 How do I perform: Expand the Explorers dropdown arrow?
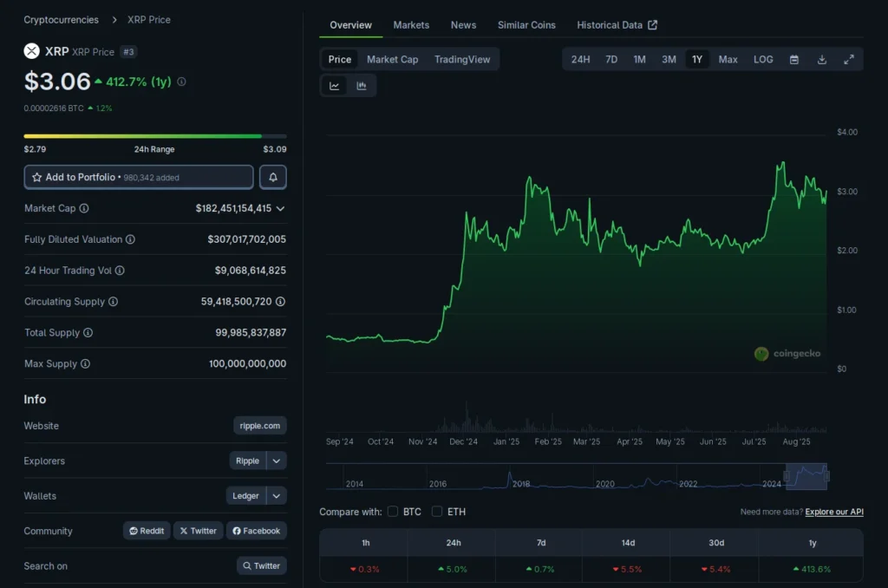point(277,461)
